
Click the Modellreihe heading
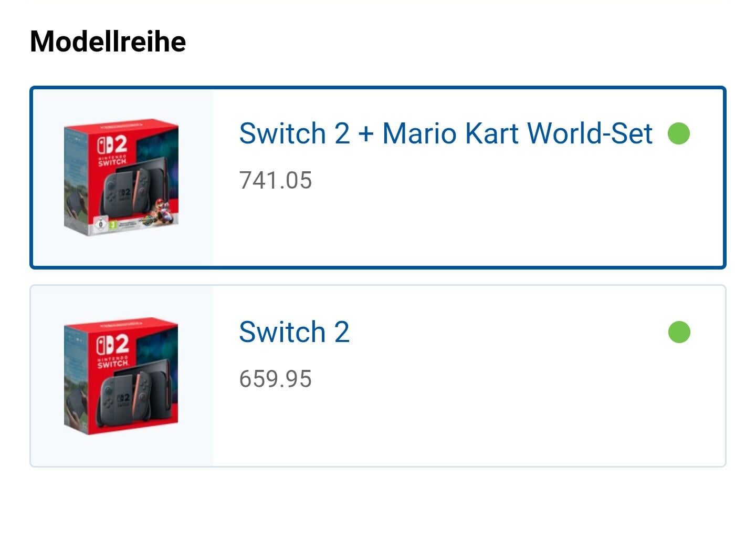108,41
